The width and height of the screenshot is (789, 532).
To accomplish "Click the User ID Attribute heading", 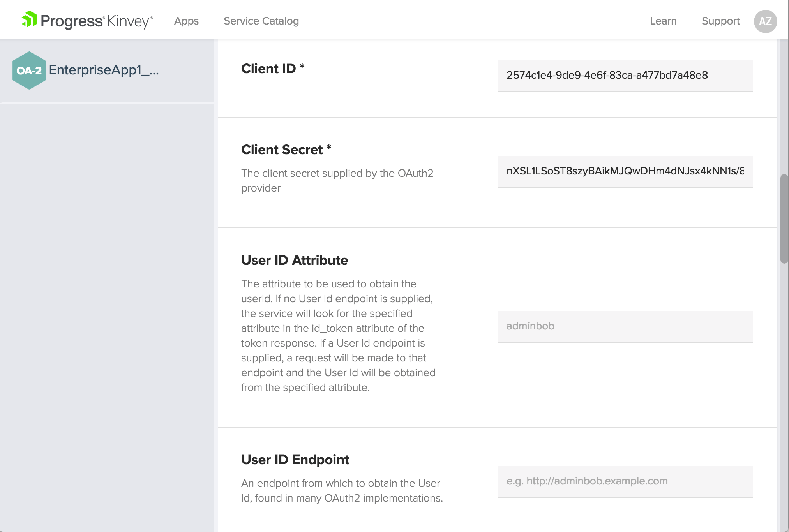I will click(294, 260).
